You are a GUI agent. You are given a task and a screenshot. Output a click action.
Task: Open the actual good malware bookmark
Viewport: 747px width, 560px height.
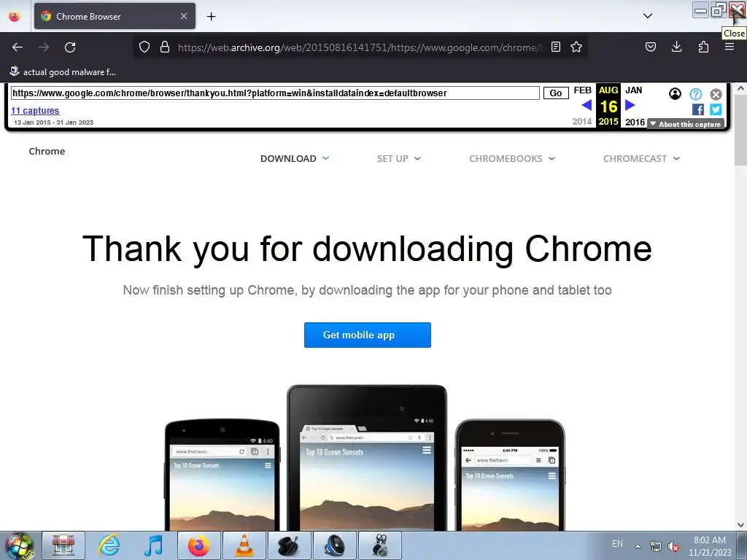coord(63,72)
